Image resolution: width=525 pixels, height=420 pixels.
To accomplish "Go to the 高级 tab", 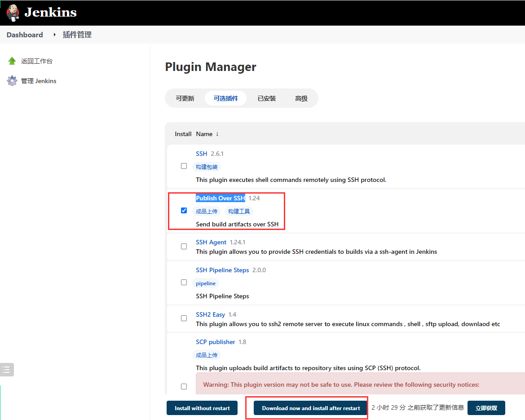I will click(x=301, y=98).
